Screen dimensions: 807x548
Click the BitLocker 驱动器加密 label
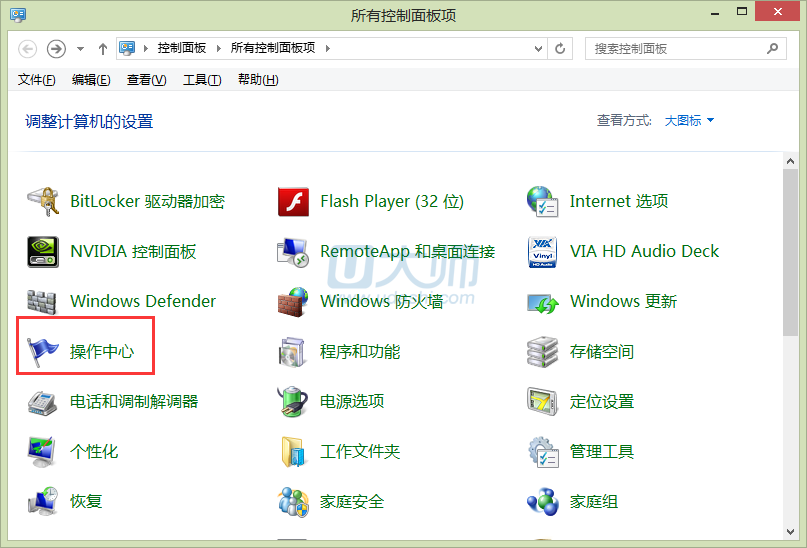[x=147, y=201]
